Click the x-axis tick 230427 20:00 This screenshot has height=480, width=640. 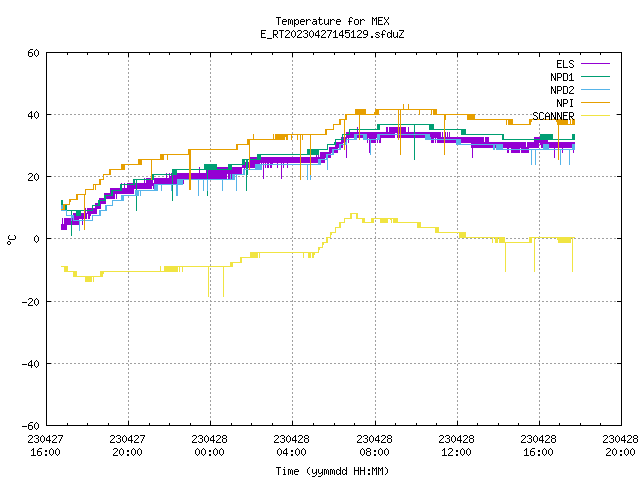click(127, 446)
